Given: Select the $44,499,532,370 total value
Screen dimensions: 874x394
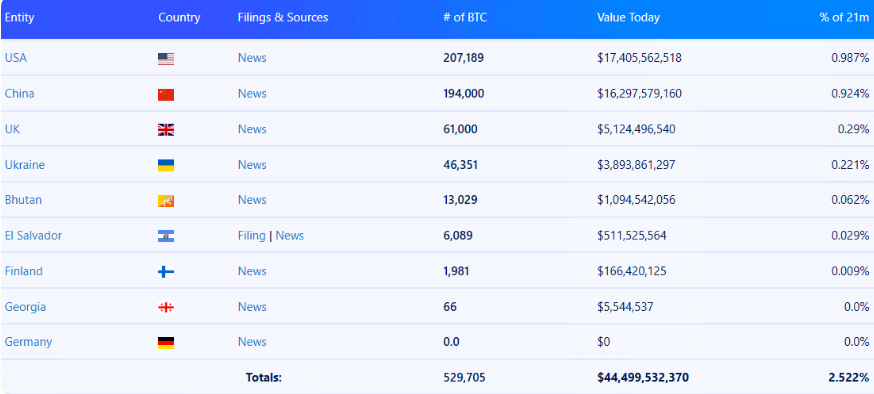Looking at the screenshot, I should pyautogui.click(x=643, y=377).
